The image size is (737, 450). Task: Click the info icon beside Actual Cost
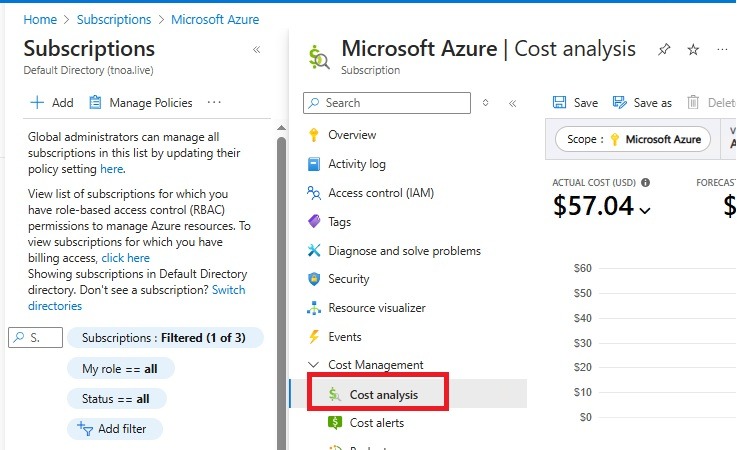[x=645, y=182]
